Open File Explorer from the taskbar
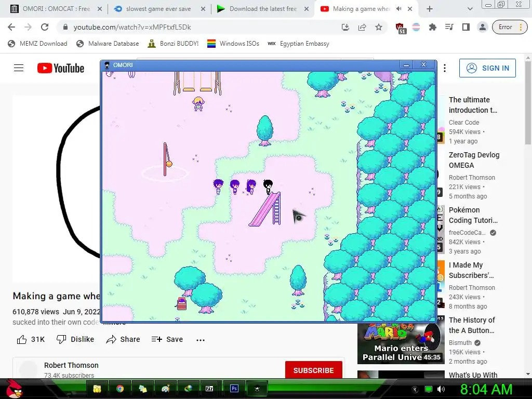Screen dimensions: 532x399 (x=97, y=389)
